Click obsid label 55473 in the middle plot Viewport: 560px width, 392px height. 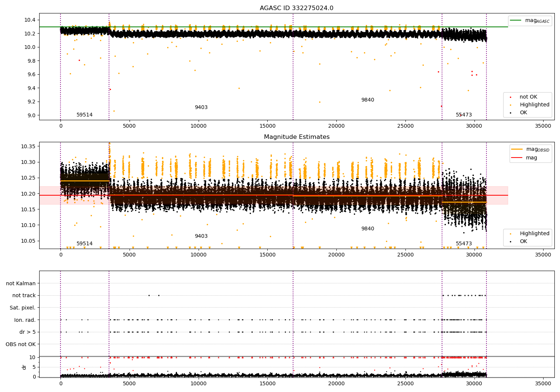click(464, 244)
